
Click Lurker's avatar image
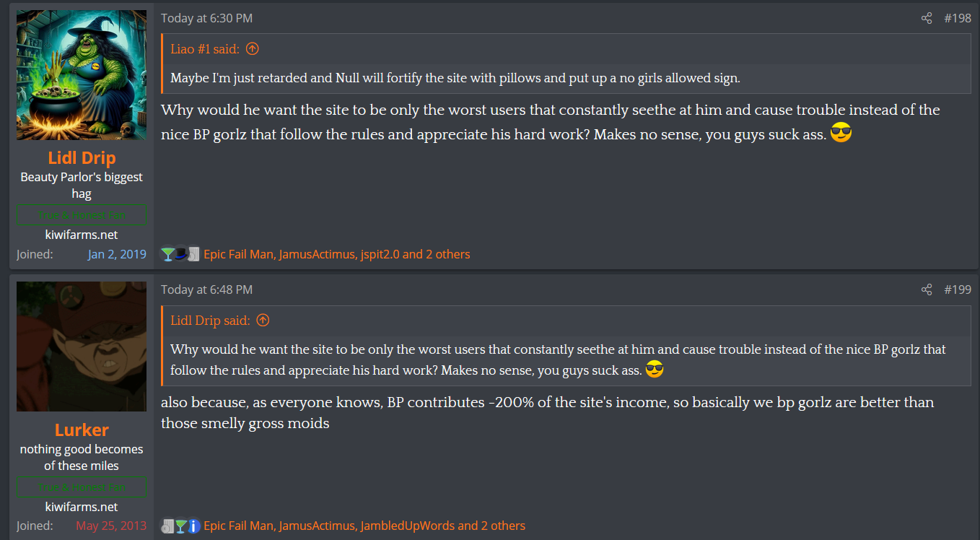pos(82,347)
